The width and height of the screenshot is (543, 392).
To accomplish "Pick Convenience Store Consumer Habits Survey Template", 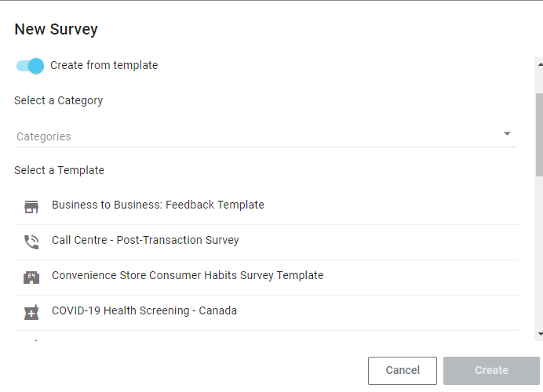I will click(188, 275).
